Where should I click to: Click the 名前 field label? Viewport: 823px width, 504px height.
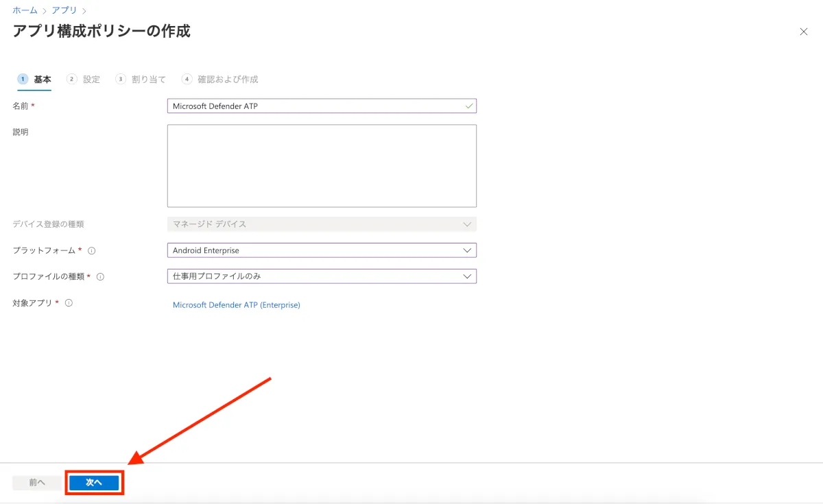click(x=21, y=106)
